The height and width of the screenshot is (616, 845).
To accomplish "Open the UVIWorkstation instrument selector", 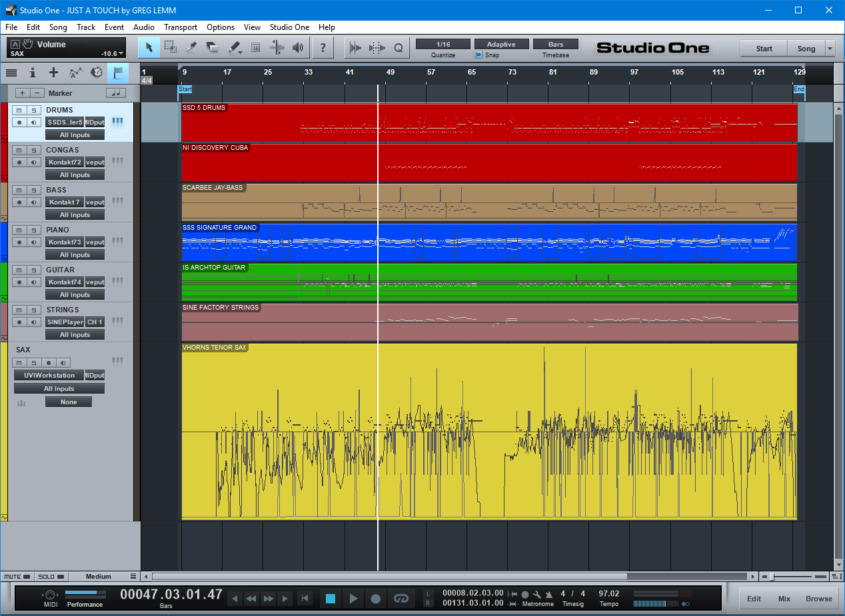I will coord(49,376).
